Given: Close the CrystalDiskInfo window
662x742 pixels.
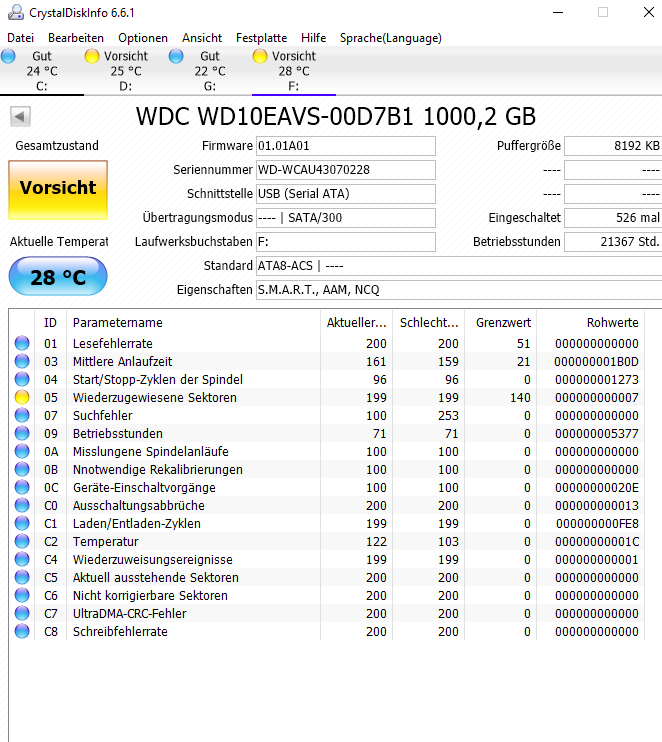Looking at the screenshot, I should coord(649,12).
